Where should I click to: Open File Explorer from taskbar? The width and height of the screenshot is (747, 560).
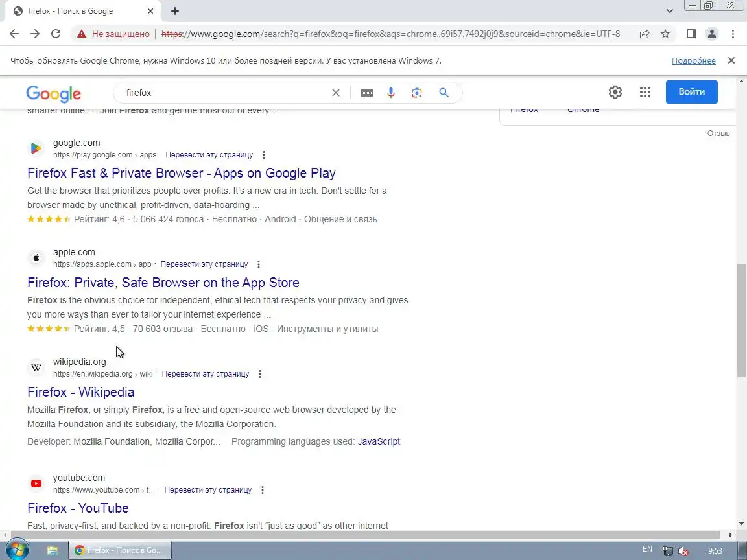tap(53, 550)
